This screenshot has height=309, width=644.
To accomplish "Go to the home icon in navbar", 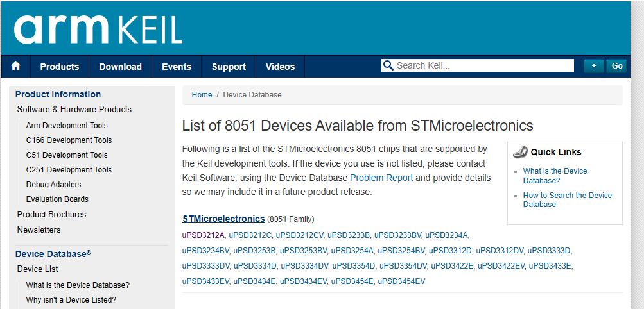I will (15, 66).
